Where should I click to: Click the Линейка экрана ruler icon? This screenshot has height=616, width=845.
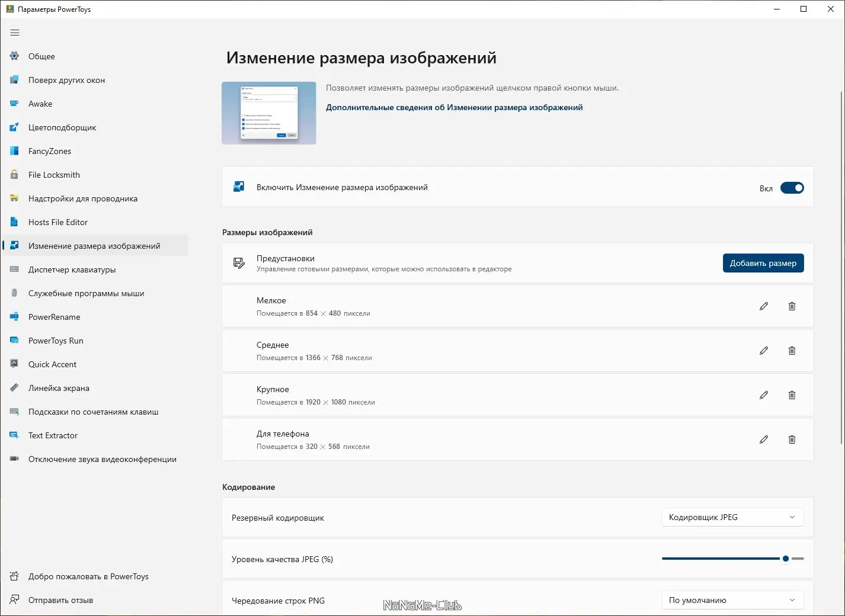(14, 388)
